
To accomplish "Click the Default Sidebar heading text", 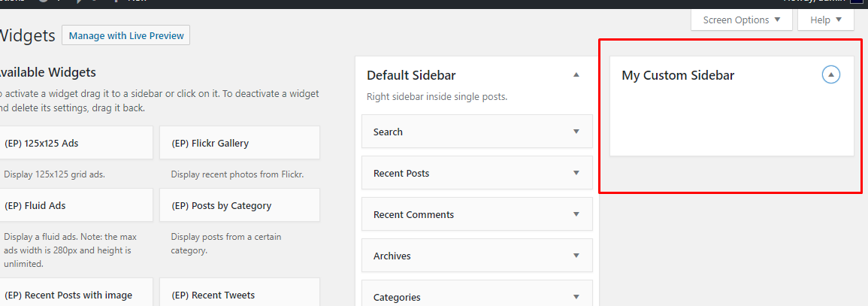I will pyautogui.click(x=411, y=75).
